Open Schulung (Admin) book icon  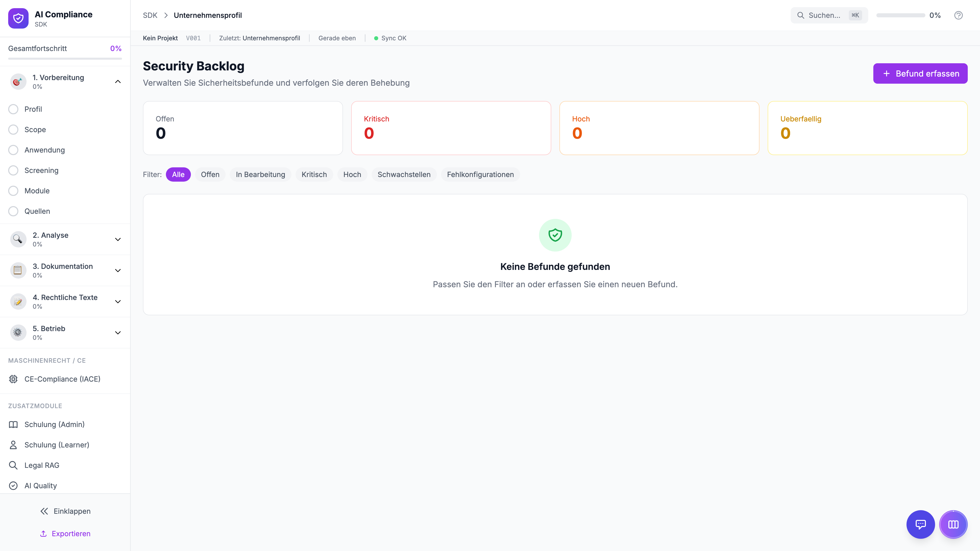13,424
